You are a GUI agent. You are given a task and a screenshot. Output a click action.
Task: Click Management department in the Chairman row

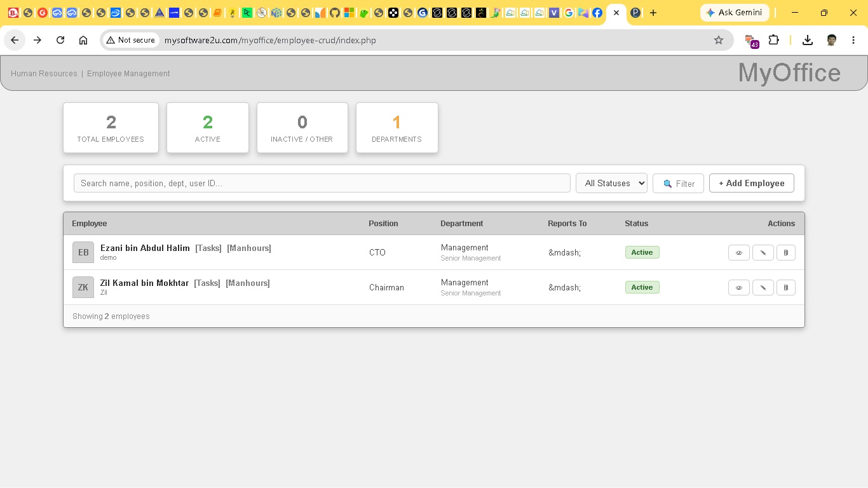(465, 283)
